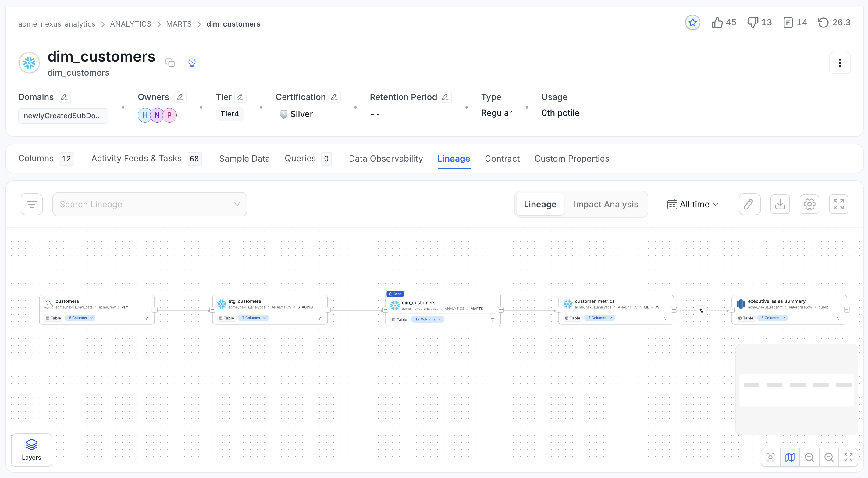Focus on the selected lineage node
The image size is (868, 478).
pyautogui.click(x=770, y=457)
